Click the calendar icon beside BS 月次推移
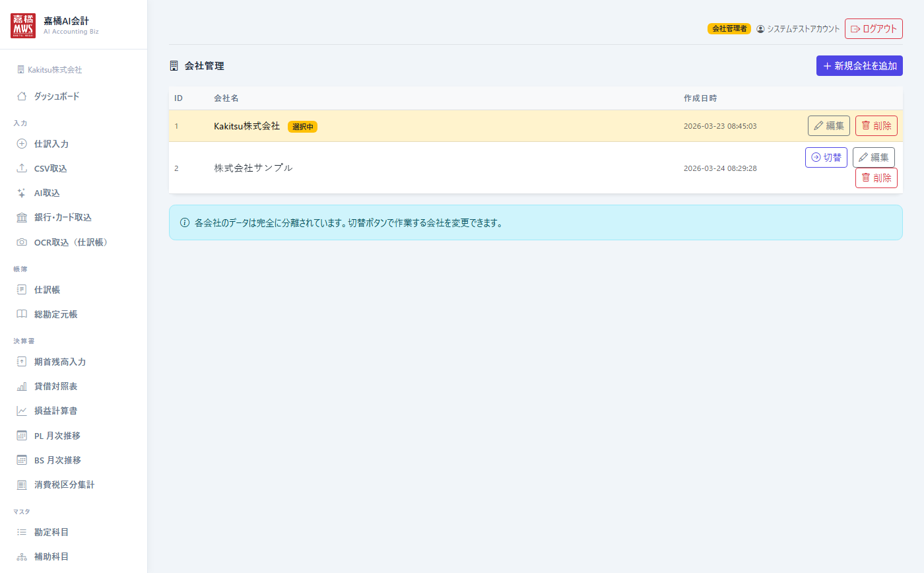 [x=21, y=460]
